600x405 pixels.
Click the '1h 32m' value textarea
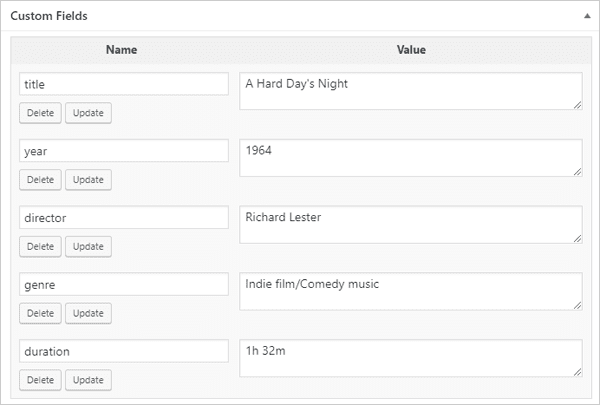(x=410, y=357)
